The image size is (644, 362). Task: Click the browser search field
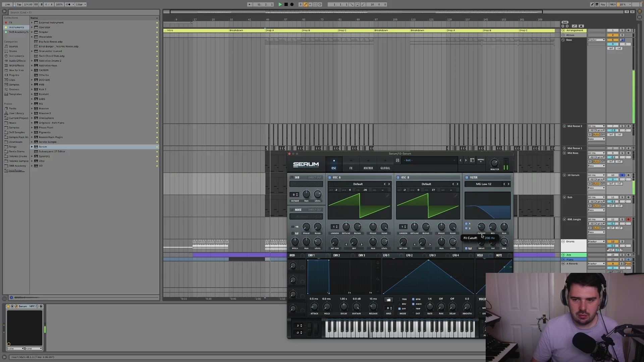[84, 12]
